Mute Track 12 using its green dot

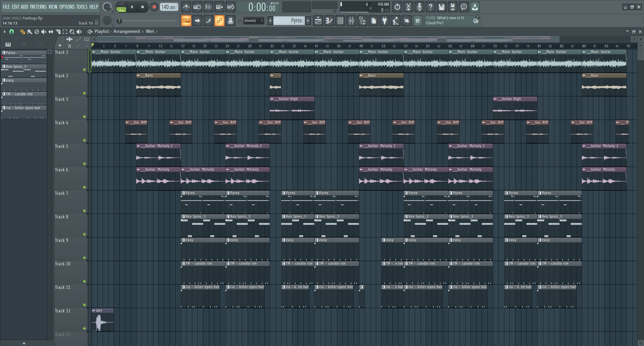[84, 329]
